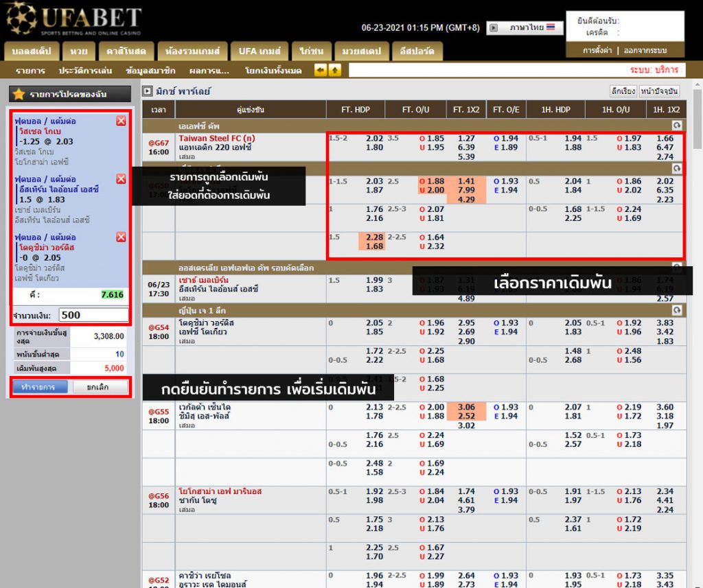703x588 pixels.
Task: Refresh the Japan J1 League section
Action: [676, 310]
